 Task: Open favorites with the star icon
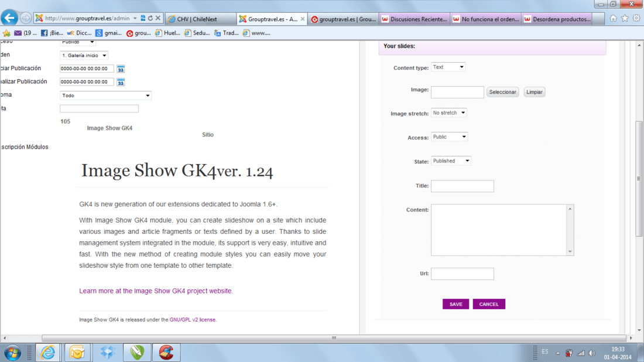tap(625, 18)
